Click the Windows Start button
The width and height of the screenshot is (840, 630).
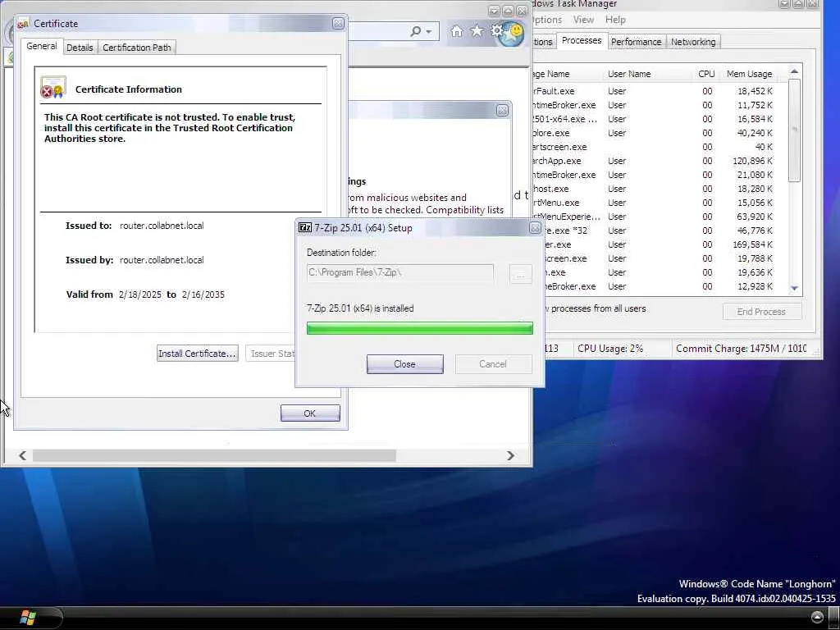tap(28, 618)
